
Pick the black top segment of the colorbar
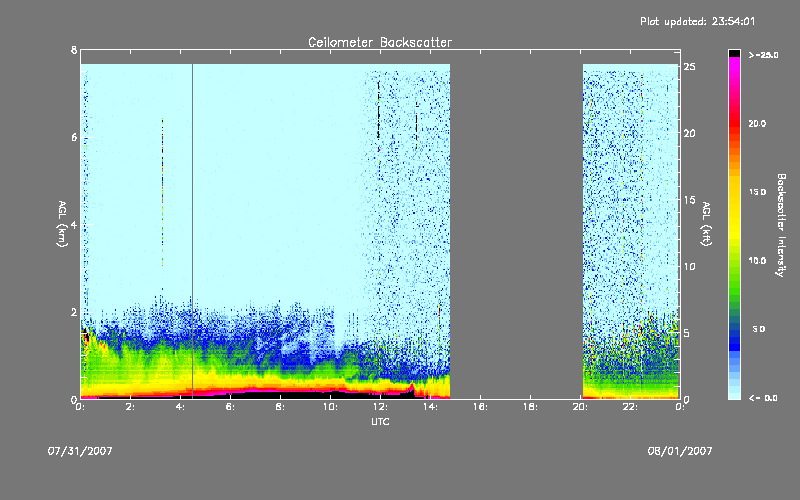coord(734,53)
